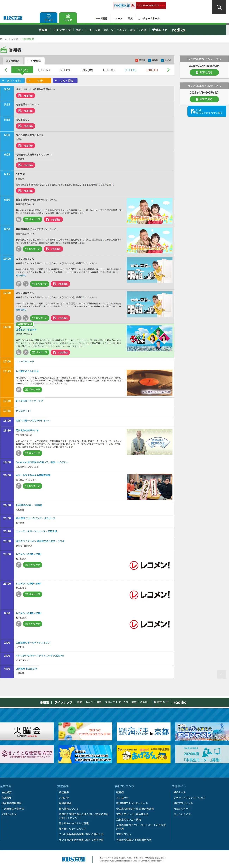Click 受信エリア in the top green navigation
Image resolution: width=229 pixels, height=868 pixels.
[160, 30]
